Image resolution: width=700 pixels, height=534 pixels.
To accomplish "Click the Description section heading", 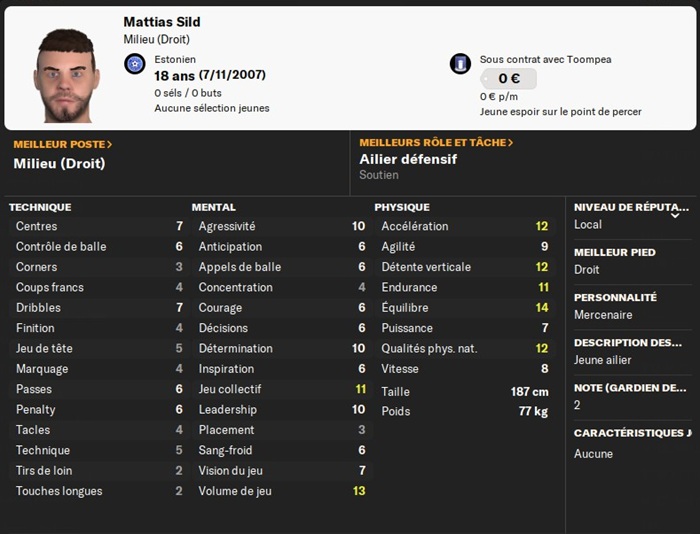I will coord(628,343).
